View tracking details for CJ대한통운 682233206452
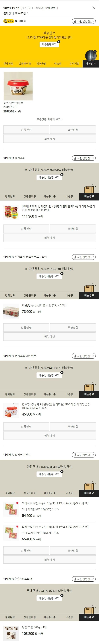 (x=49, y=177)
